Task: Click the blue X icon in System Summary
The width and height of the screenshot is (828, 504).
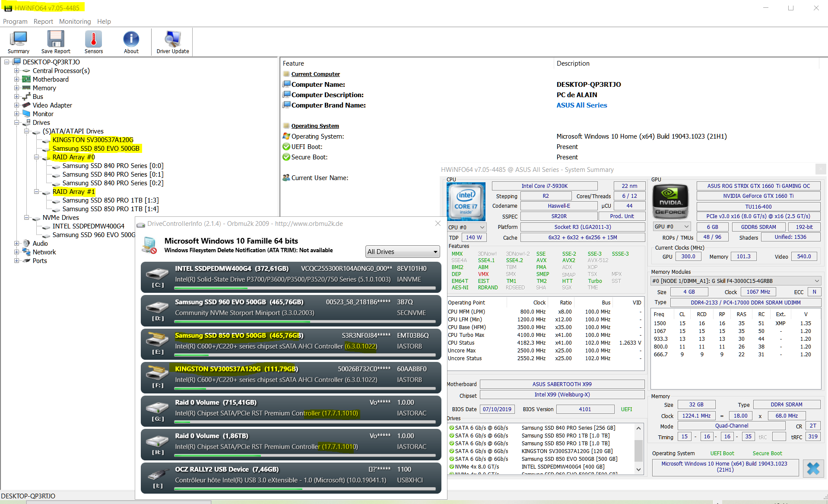Action: [x=813, y=468]
